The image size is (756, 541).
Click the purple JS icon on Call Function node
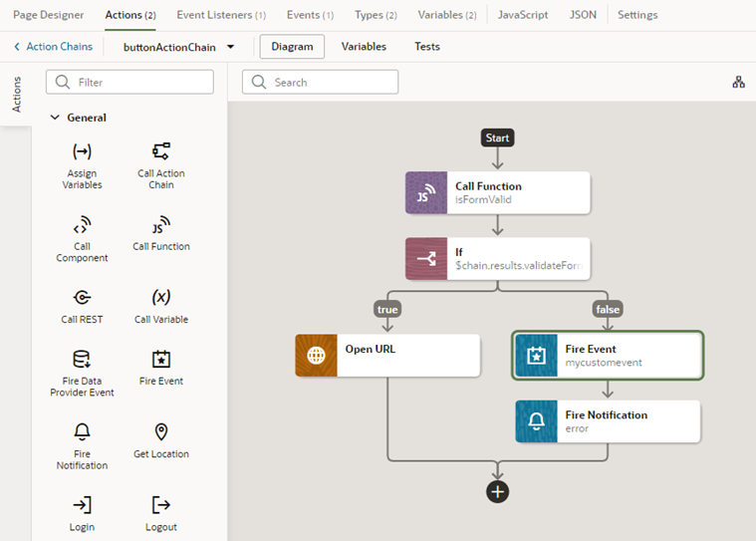click(x=426, y=193)
